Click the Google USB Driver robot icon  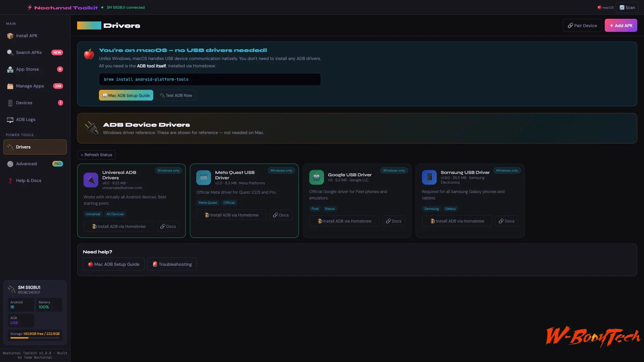pos(316,177)
